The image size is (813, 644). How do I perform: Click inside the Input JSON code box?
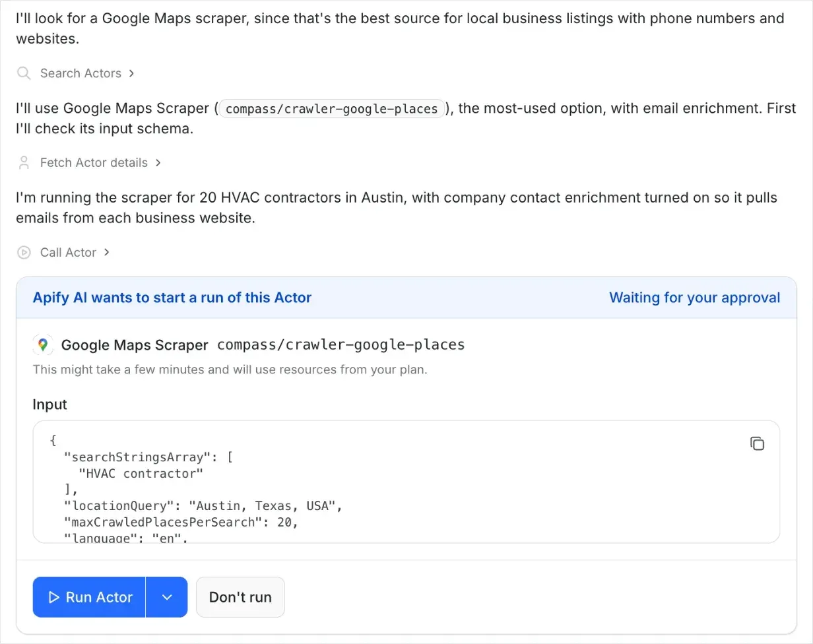click(x=406, y=482)
